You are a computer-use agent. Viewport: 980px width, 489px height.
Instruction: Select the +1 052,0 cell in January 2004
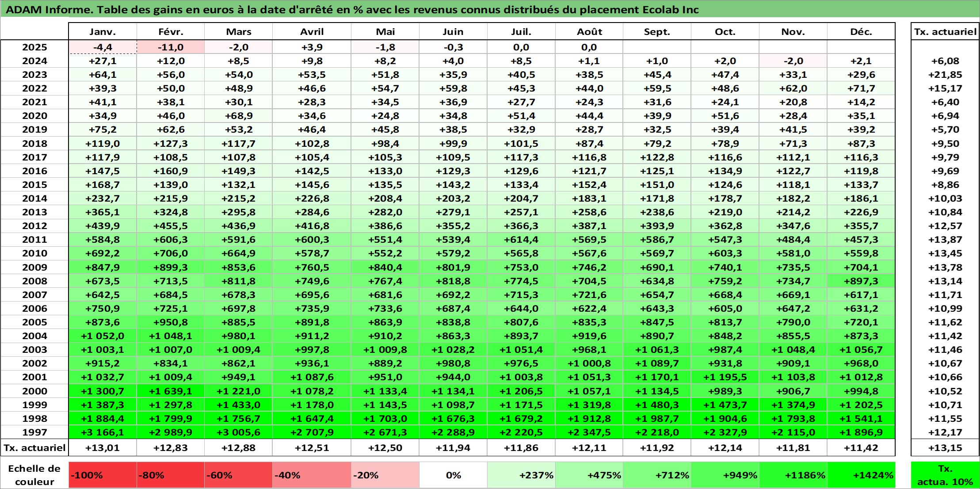tap(103, 336)
